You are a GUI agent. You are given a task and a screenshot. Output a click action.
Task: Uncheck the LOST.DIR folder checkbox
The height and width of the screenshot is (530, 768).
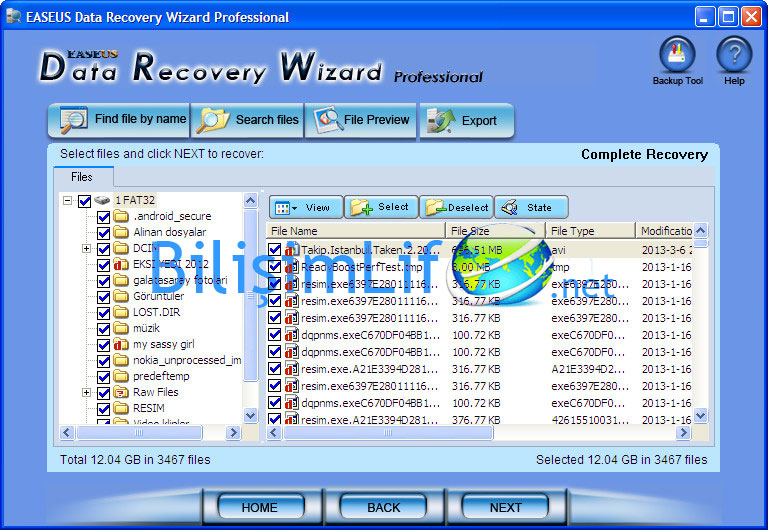click(x=104, y=312)
